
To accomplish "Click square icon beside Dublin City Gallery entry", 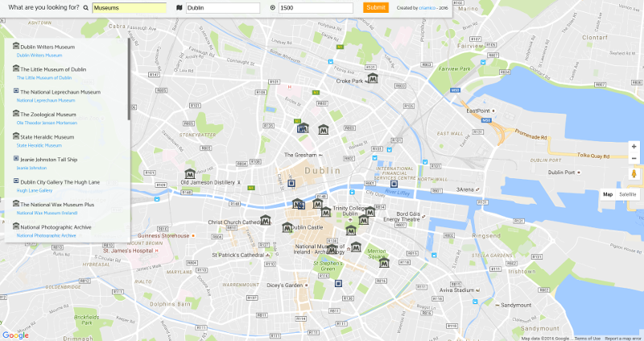I will click(16, 181).
